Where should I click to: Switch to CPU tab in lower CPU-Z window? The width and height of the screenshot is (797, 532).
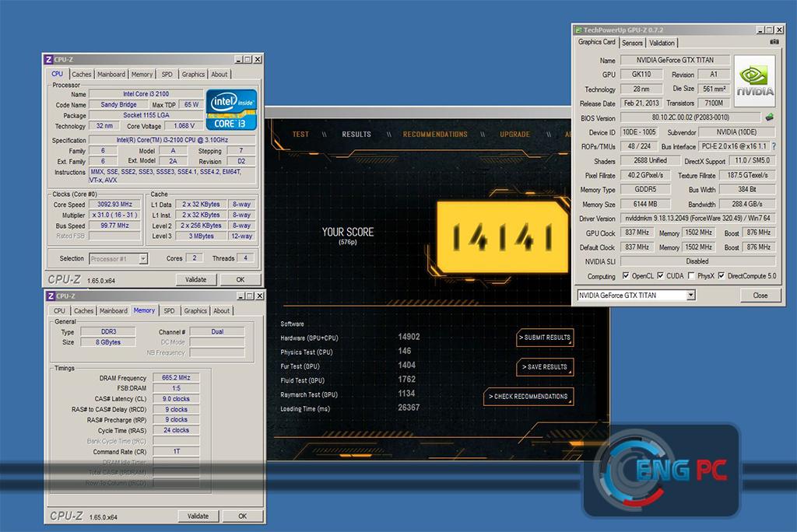[59, 311]
